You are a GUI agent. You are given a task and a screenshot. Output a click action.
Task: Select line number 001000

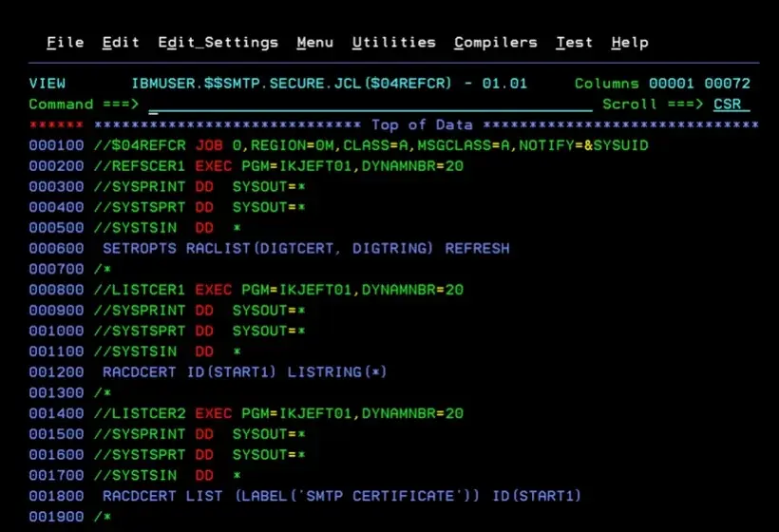click(x=56, y=331)
